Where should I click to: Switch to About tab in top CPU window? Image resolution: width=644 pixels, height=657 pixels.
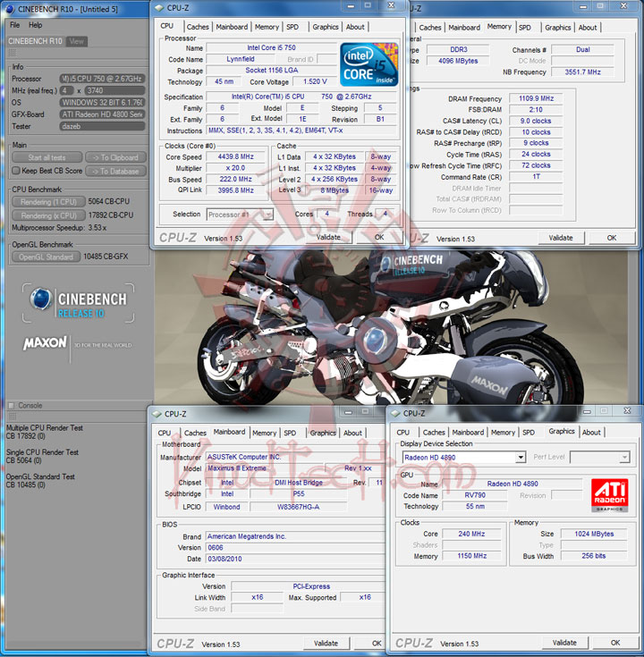[355, 27]
